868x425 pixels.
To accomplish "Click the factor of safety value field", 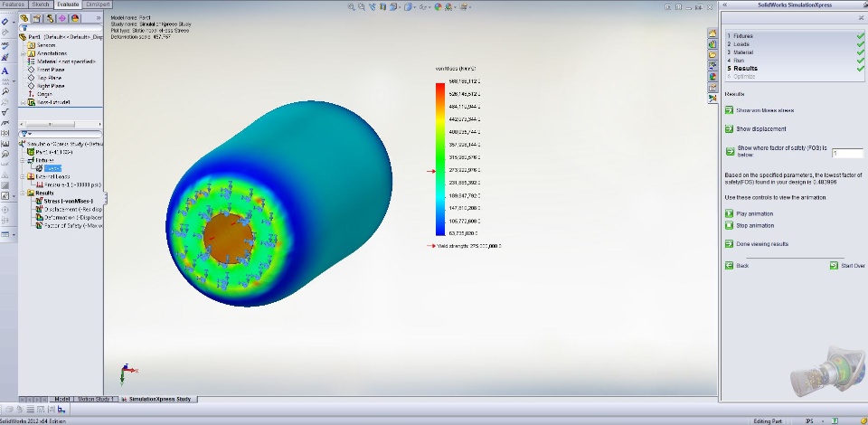I will (x=847, y=153).
